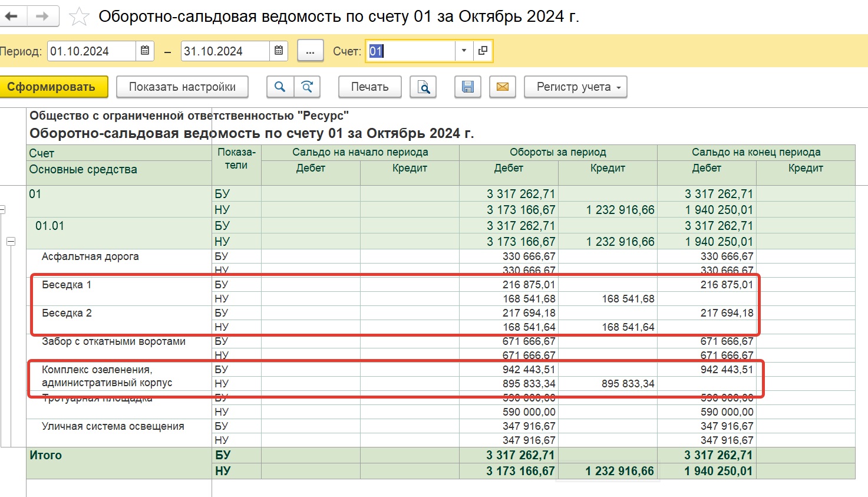Click the Печать button

pos(369,87)
